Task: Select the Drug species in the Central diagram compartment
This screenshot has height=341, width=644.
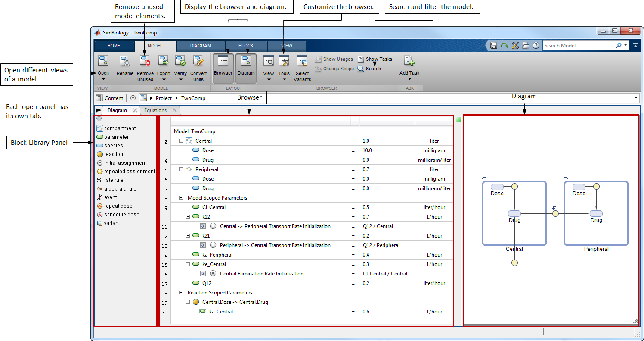Action: point(514,214)
